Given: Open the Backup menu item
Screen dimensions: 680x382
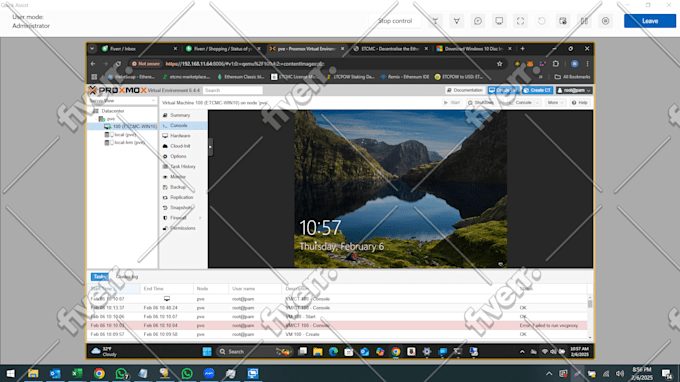Looking at the screenshot, I should coord(178,187).
